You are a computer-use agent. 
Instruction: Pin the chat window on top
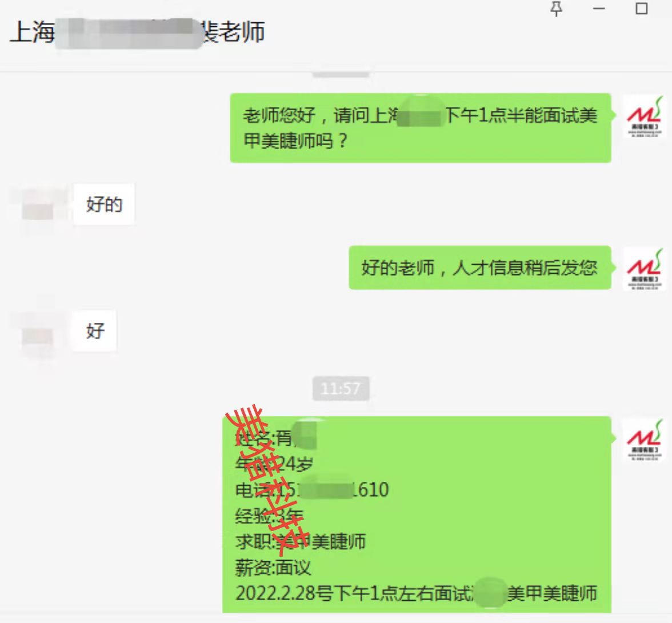(557, 9)
